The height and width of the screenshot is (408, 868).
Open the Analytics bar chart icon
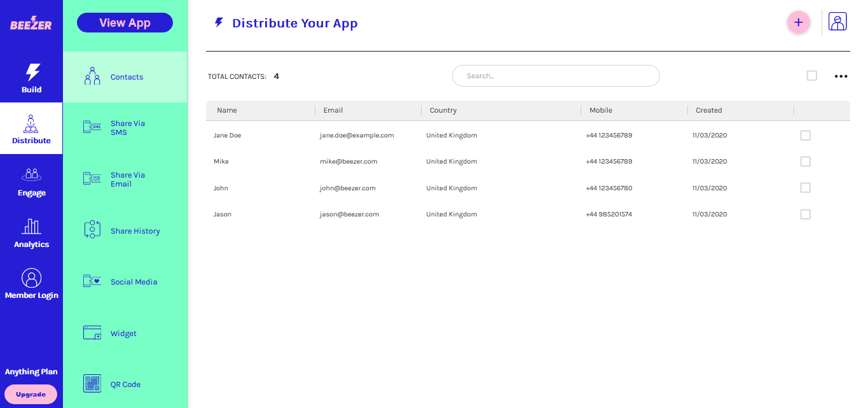coord(31,226)
